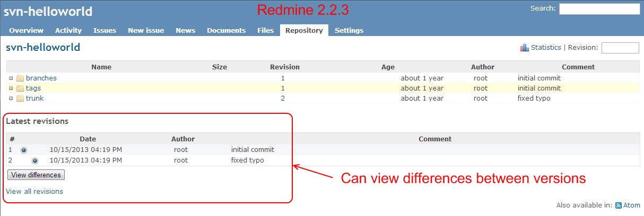644x216 pixels.
Task: Select the second radio button for revision 2
Action: pyautogui.click(x=35, y=160)
